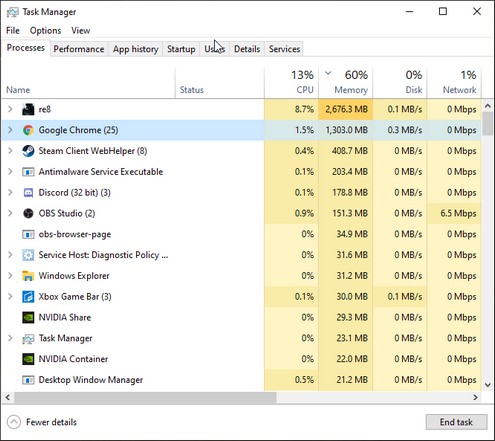Click the Service Host gear icon
The image size is (495, 441).
[28, 255]
